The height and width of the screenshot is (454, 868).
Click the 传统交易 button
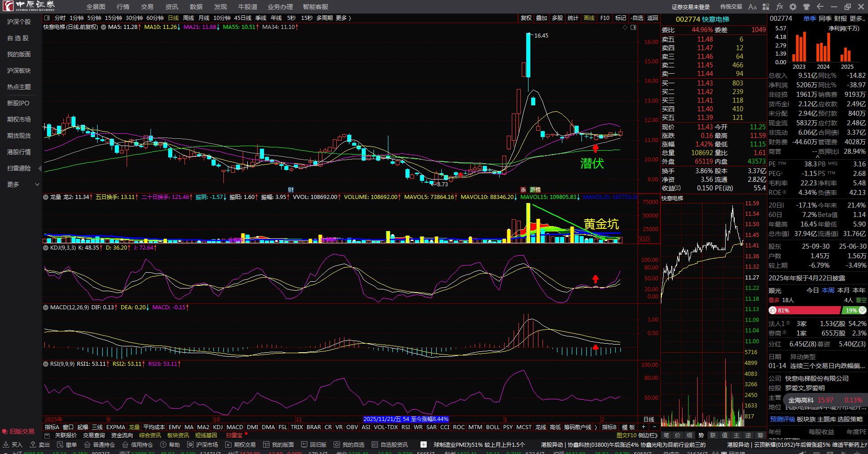pyautogui.click(x=731, y=7)
